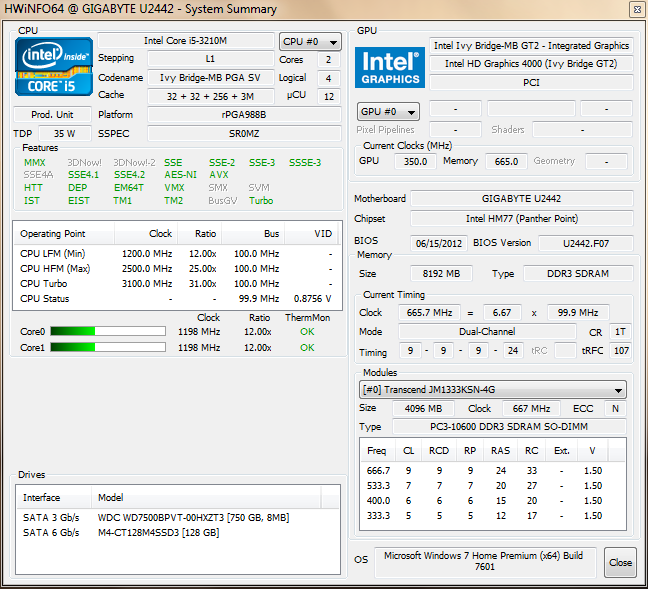Screen dimensions: 648x589
Task: Click the Core0 ThermMon OK status
Action: [307, 331]
